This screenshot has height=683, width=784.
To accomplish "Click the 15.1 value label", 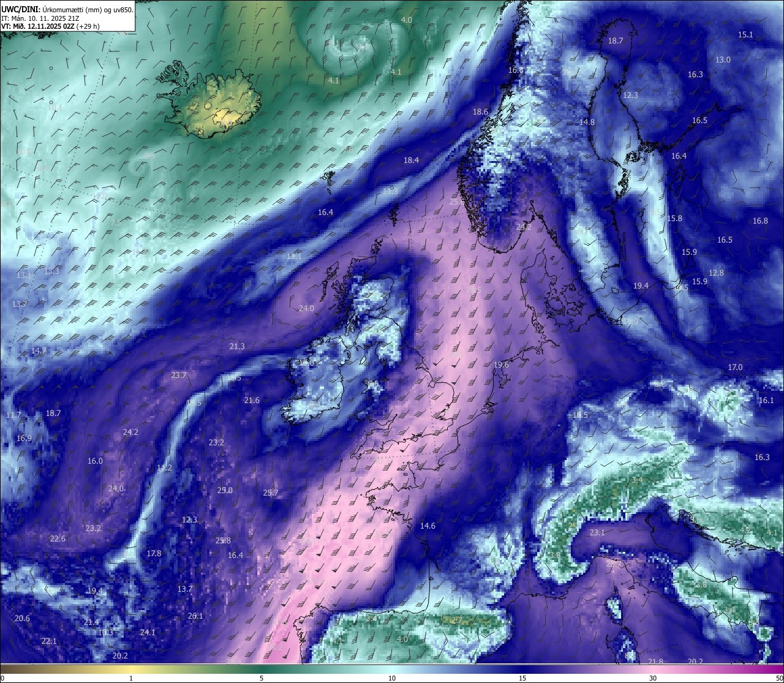I will (745, 35).
